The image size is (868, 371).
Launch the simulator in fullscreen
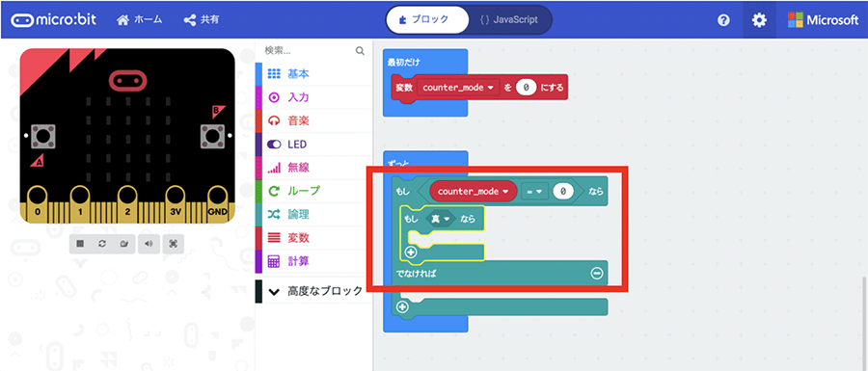click(174, 243)
